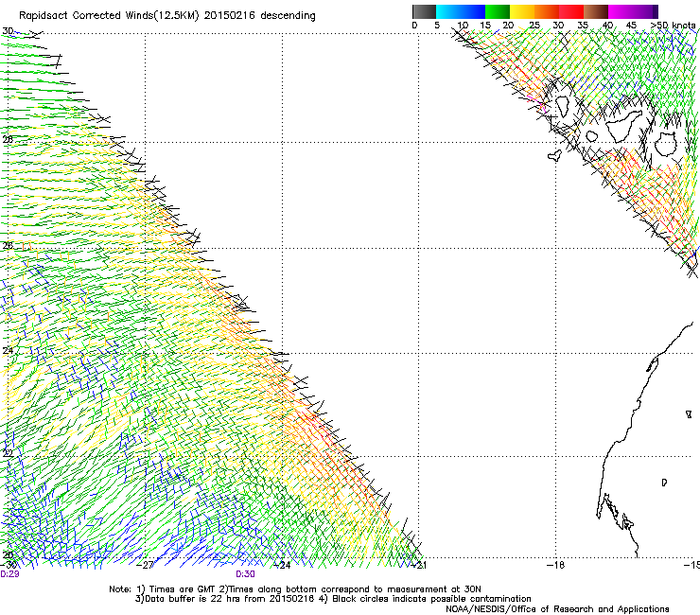Screen dimensions: 700x615
Task: Click the purple time stamp '0:30'
Action: click(246, 574)
